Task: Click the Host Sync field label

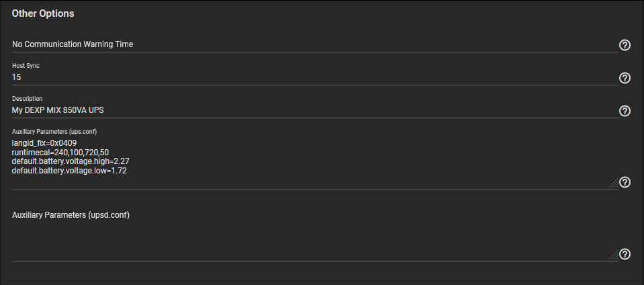Action: click(26, 66)
